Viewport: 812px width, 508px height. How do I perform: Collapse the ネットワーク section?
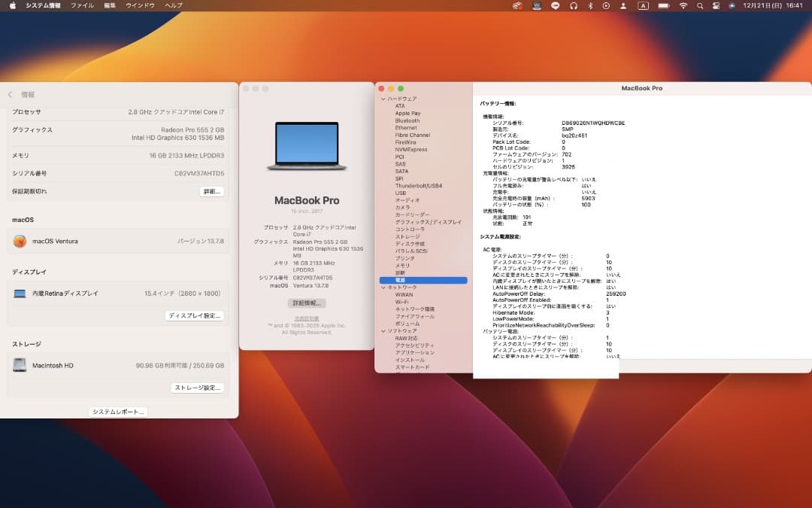tap(383, 286)
